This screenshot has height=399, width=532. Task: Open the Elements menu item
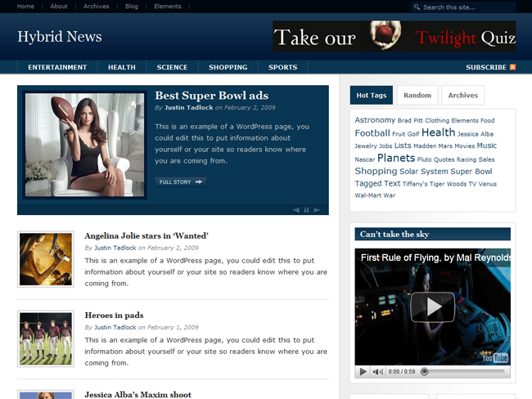pos(168,6)
